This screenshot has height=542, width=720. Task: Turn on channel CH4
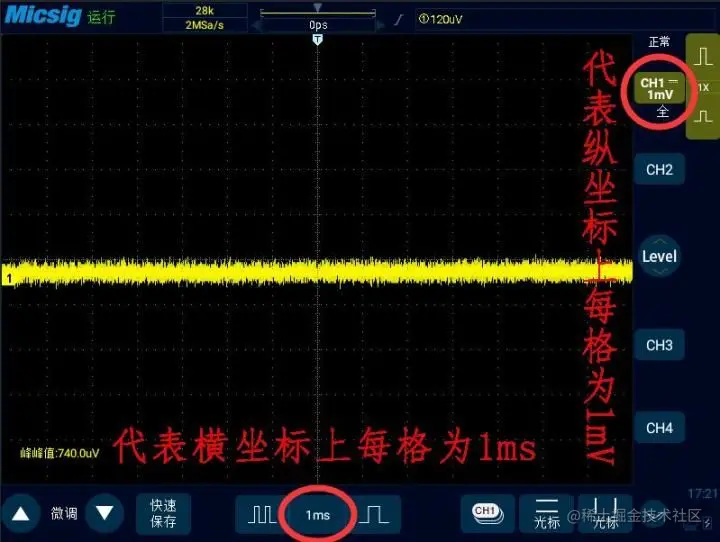[659, 428]
